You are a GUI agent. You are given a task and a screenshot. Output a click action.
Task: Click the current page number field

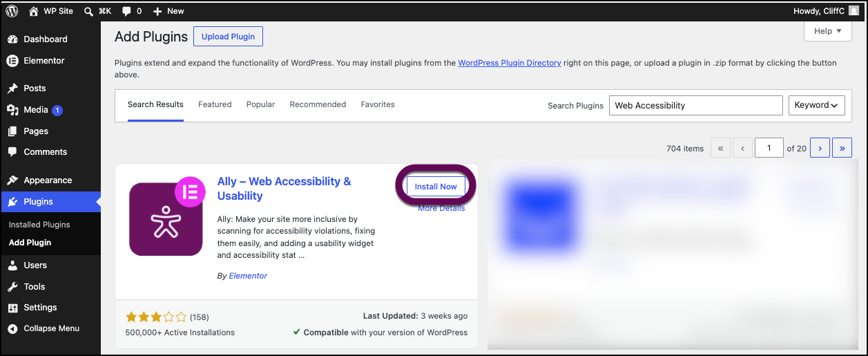click(769, 148)
